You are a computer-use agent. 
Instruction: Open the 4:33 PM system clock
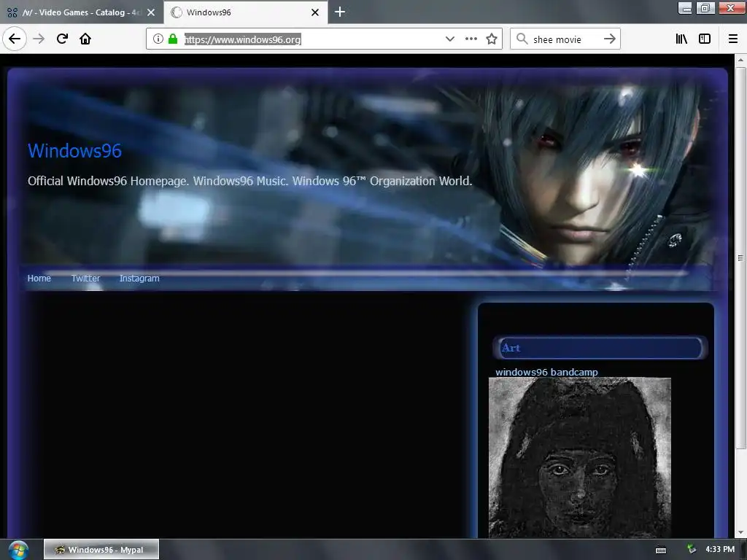click(720, 550)
